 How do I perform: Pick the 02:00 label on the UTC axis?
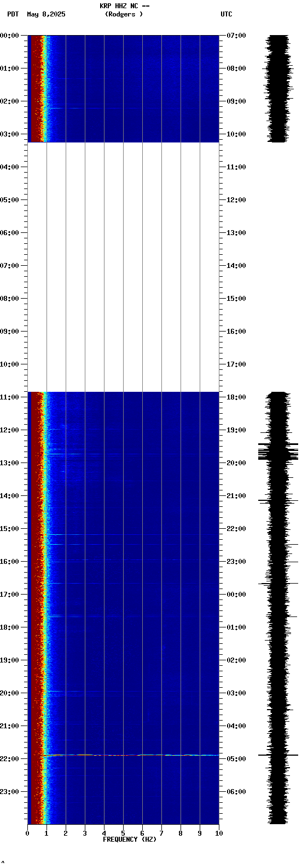click(236, 660)
